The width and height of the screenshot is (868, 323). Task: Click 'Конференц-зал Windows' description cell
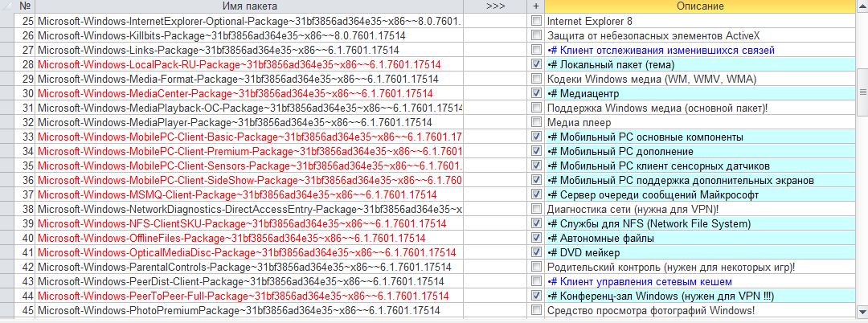pyautogui.click(x=700, y=296)
